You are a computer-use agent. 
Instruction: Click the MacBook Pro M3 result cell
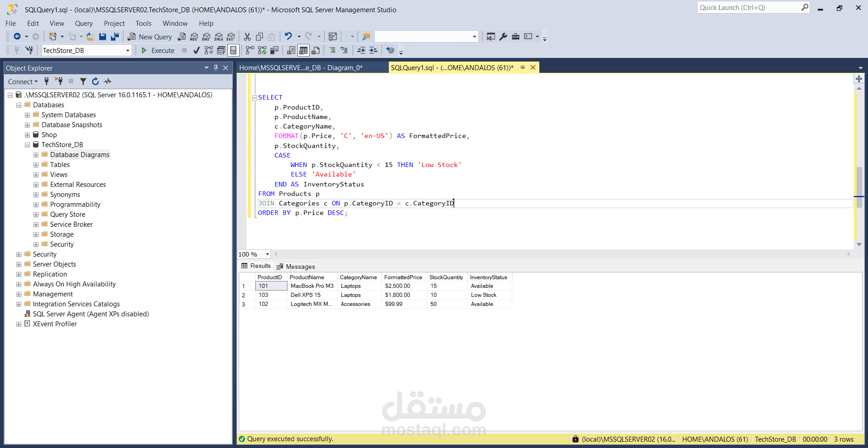pos(312,286)
